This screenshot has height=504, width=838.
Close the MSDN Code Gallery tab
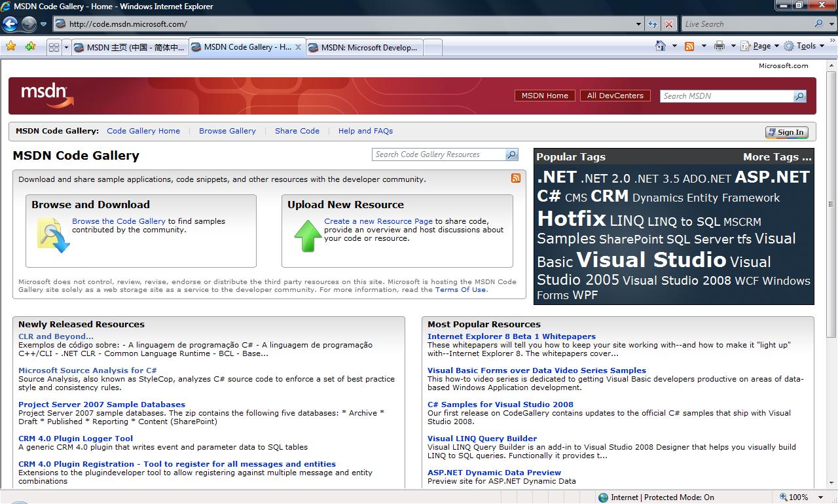[298, 47]
